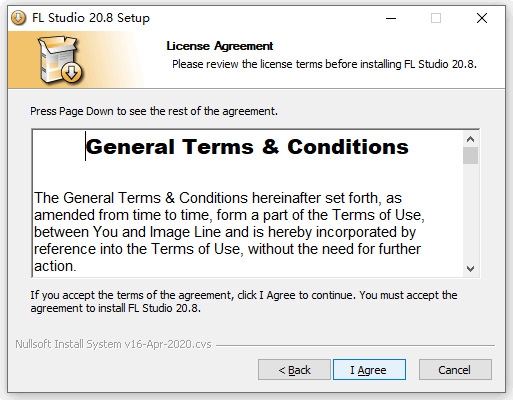Click the scroll up arrow in license box
Image resolution: width=513 pixels, height=400 pixels.
click(470, 139)
